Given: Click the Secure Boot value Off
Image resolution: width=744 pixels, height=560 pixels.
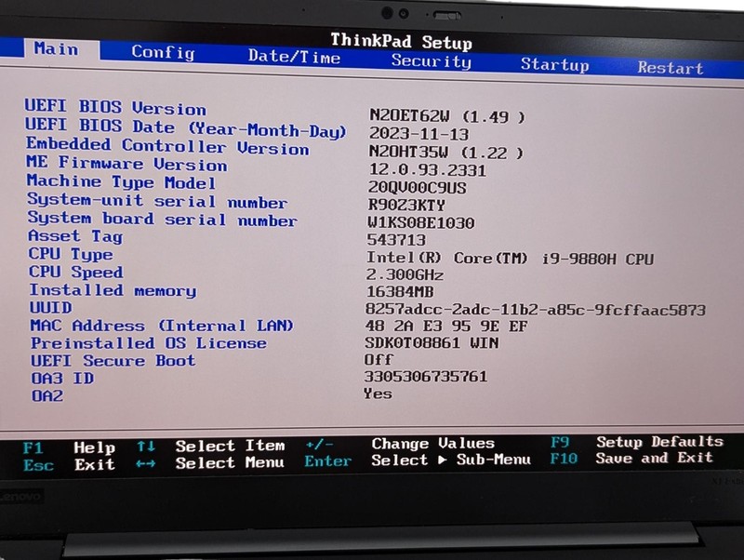Looking at the screenshot, I should (x=379, y=359).
